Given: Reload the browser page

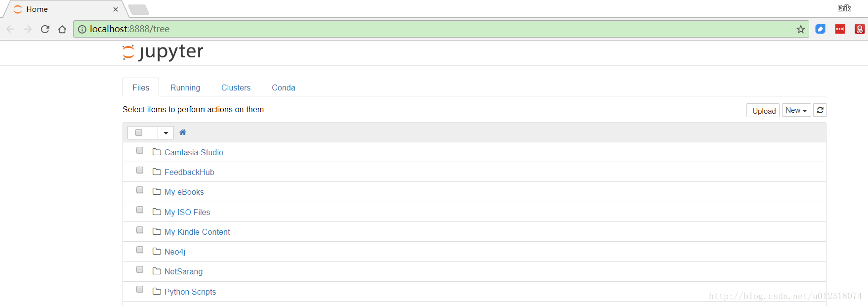Looking at the screenshot, I should click(x=45, y=29).
